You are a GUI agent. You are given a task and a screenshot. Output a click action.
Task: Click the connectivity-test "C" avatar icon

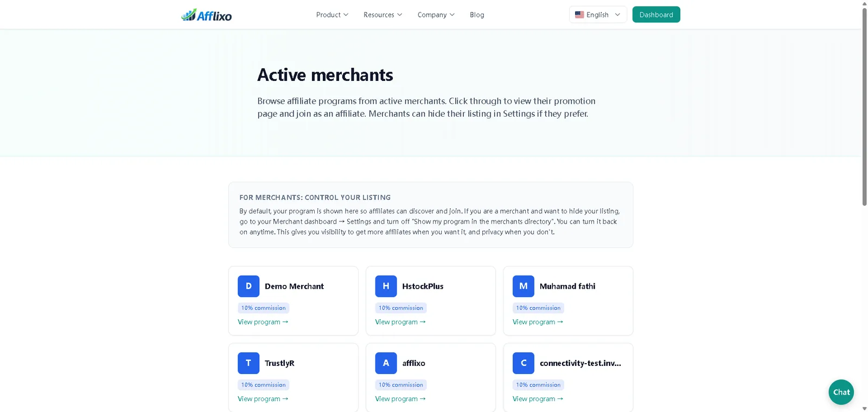[524, 363]
